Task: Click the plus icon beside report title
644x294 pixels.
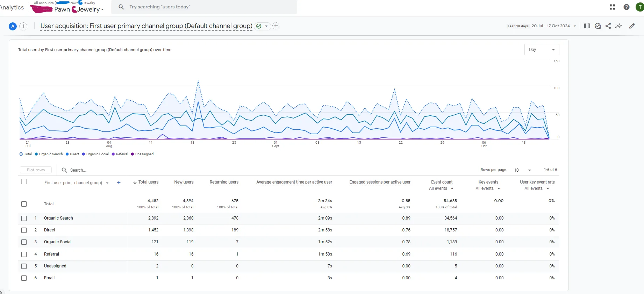Action: pyautogui.click(x=276, y=26)
